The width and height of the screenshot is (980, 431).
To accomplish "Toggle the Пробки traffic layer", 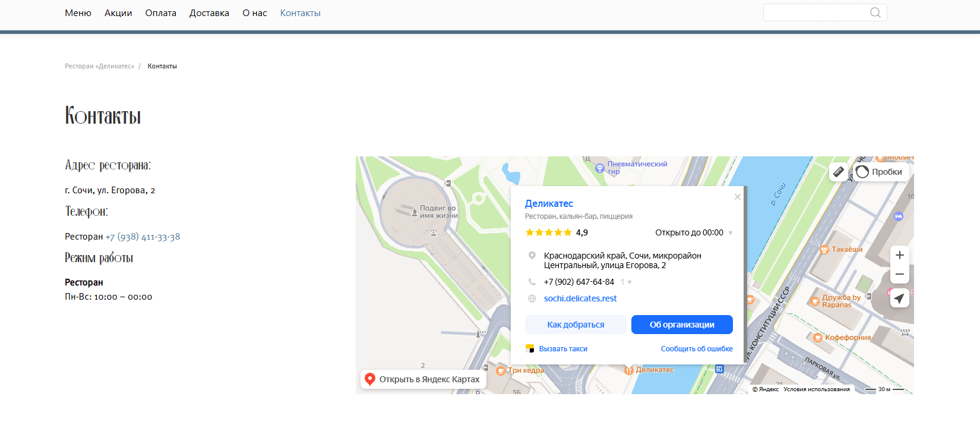I will (881, 172).
